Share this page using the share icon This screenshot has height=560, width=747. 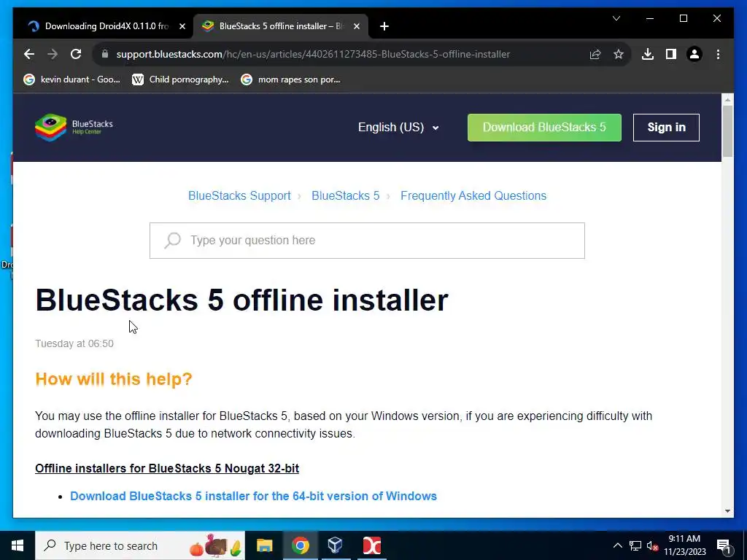click(x=595, y=54)
